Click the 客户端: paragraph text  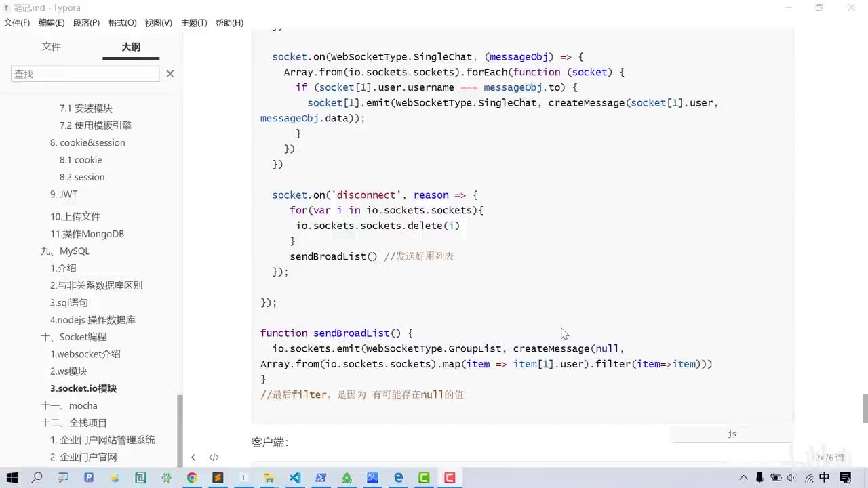(270, 443)
